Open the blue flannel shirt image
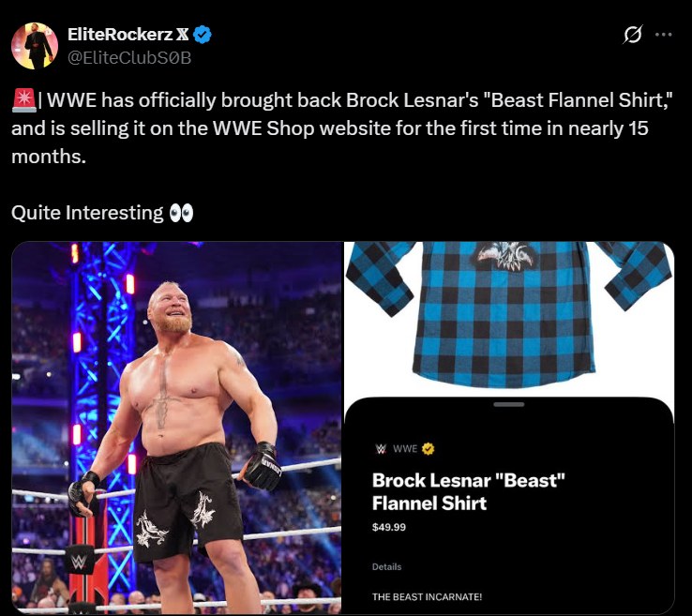 (x=509, y=318)
